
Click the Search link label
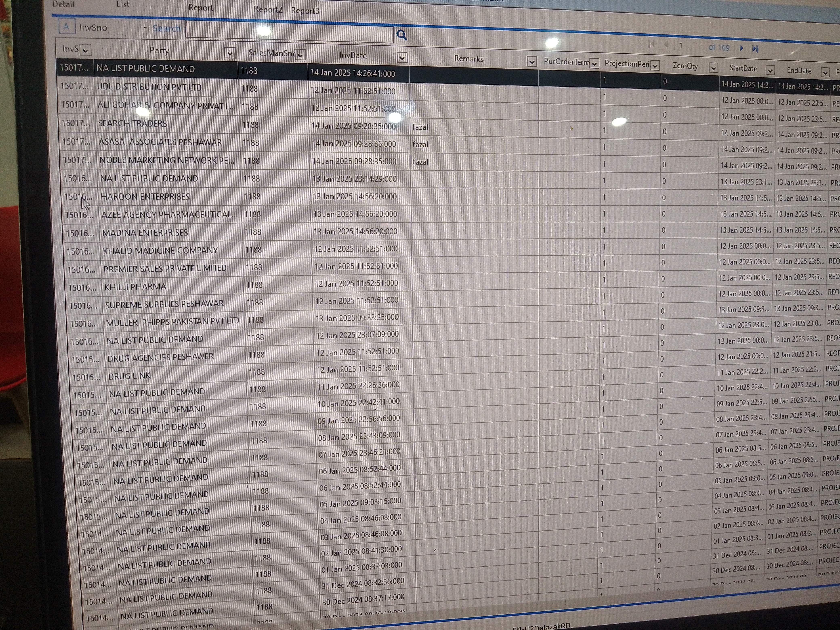tap(166, 28)
